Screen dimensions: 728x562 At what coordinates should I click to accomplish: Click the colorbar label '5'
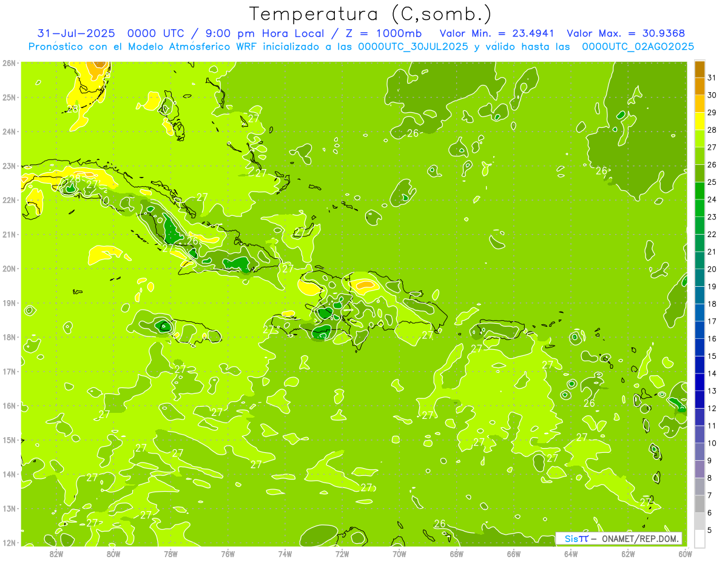710,531
